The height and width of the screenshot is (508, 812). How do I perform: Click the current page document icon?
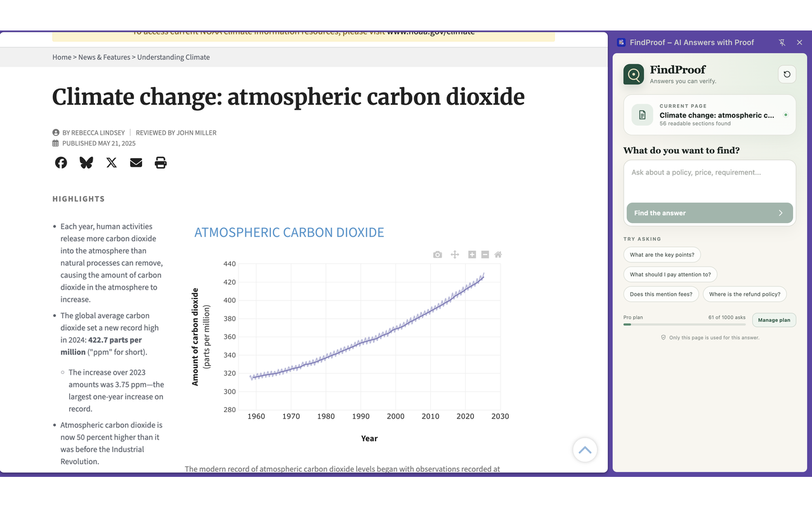(x=642, y=115)
